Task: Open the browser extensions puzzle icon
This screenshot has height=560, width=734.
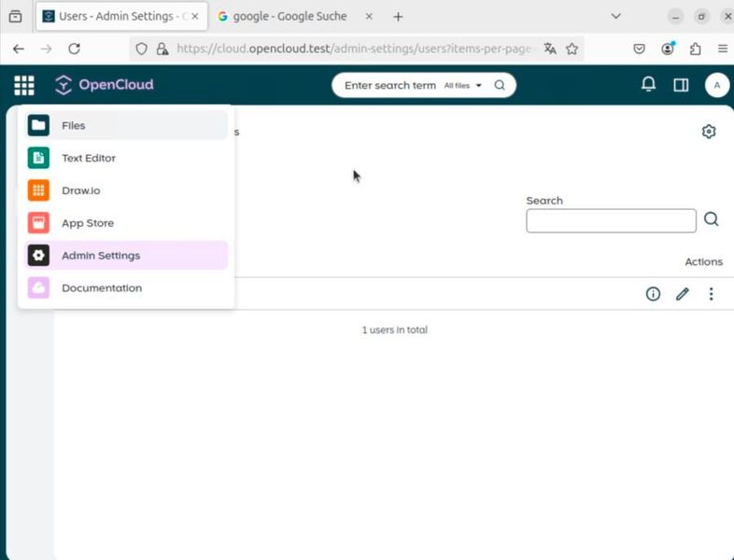Action: pos(695,49)
